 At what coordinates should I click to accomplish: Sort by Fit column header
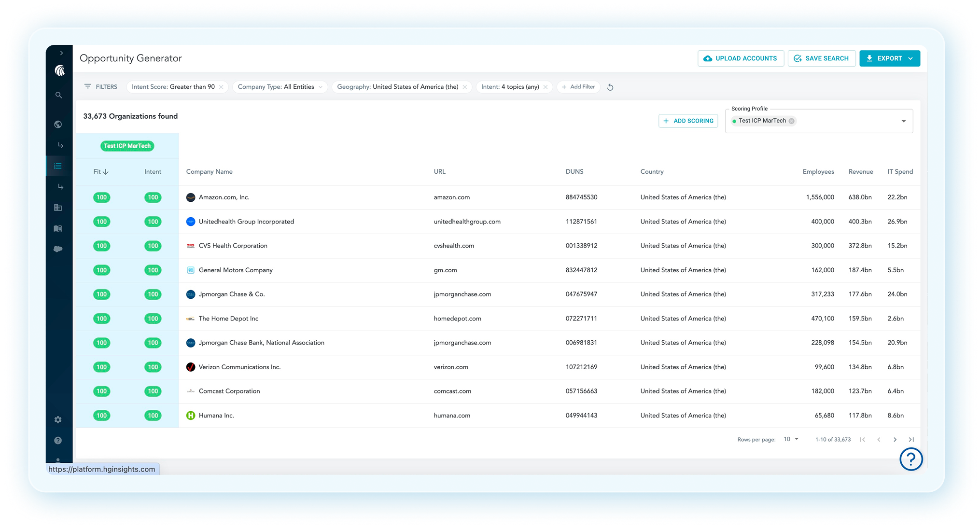pyautogui.click(x=101, y=172)
